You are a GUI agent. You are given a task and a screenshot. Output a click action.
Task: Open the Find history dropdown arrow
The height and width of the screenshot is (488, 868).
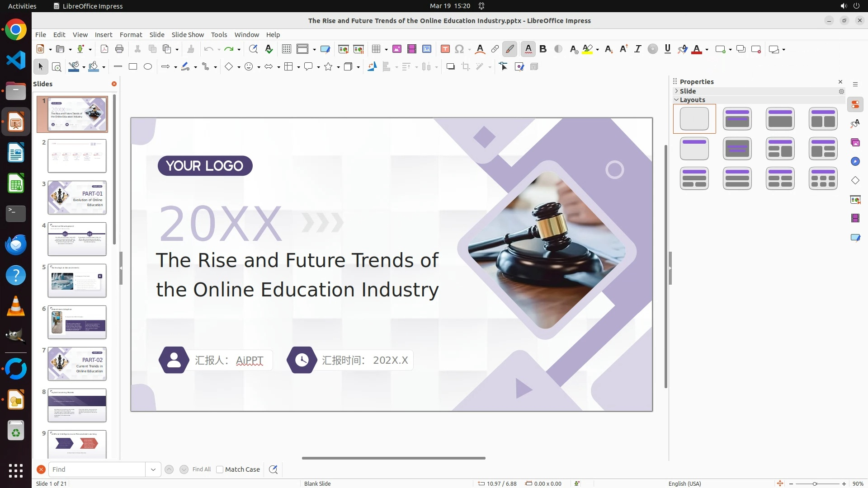click(x=153, y=469)
